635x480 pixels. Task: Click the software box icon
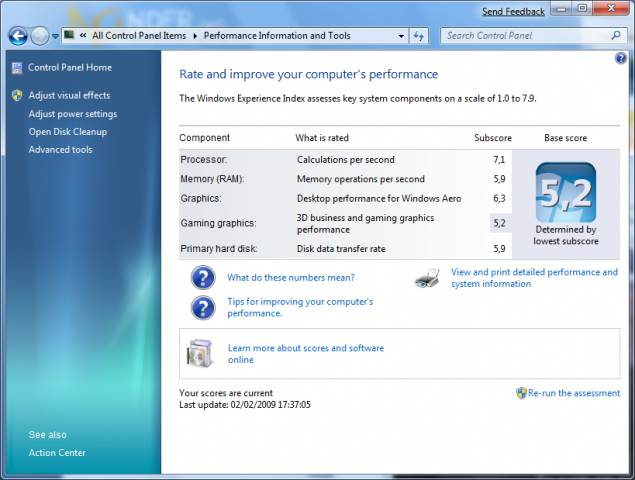tap(199, 354)
